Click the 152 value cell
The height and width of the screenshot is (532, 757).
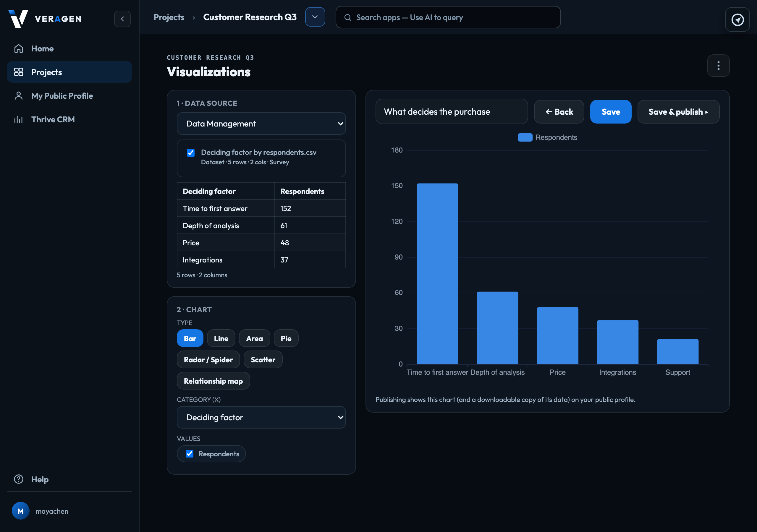tap(310, 208)
